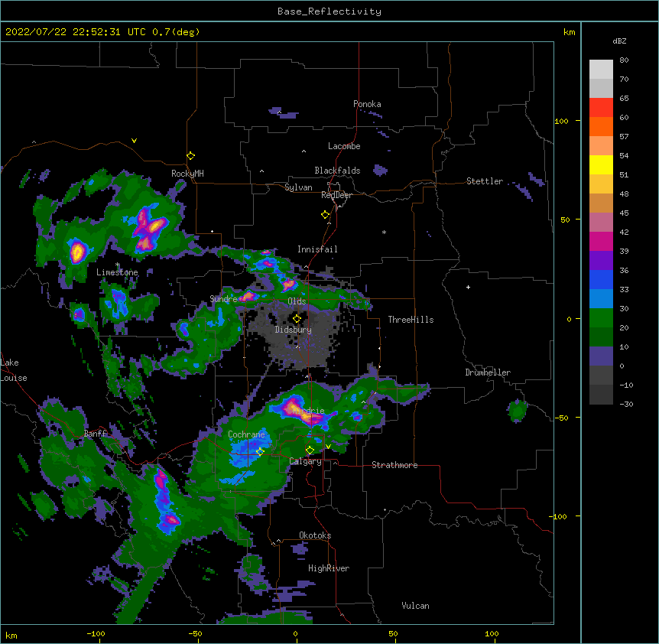The width and height of the screenshot is (659, 644).
Task: Click the Okotoks town label
Action: pos(315,535)
